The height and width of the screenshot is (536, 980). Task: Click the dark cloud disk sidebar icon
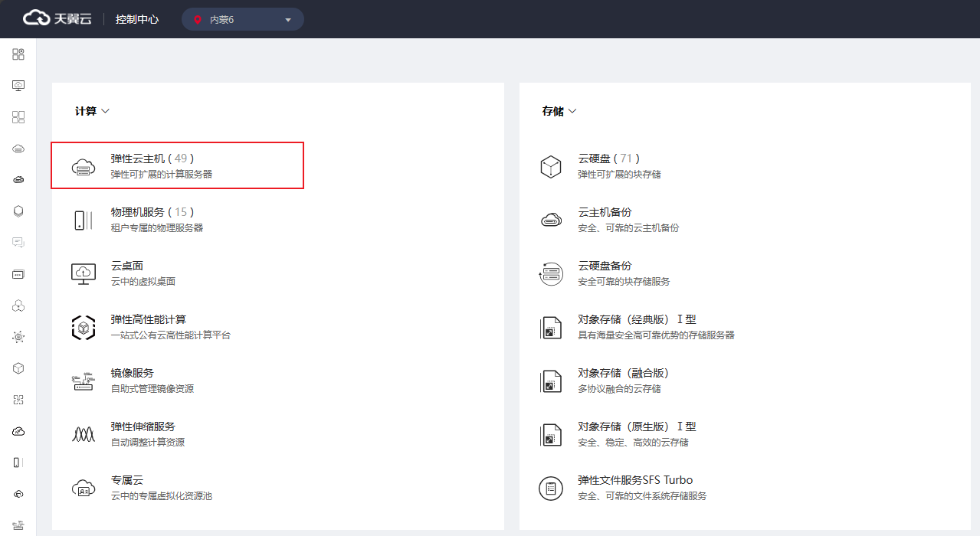[18, 180]
